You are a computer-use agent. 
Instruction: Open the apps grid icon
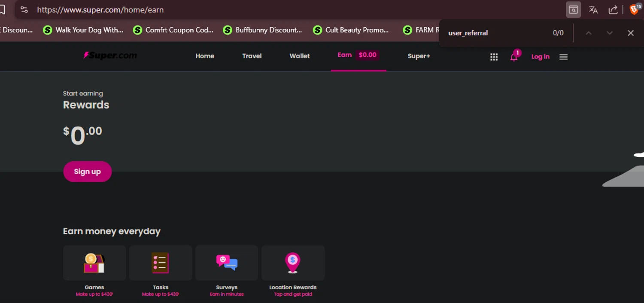494,57
